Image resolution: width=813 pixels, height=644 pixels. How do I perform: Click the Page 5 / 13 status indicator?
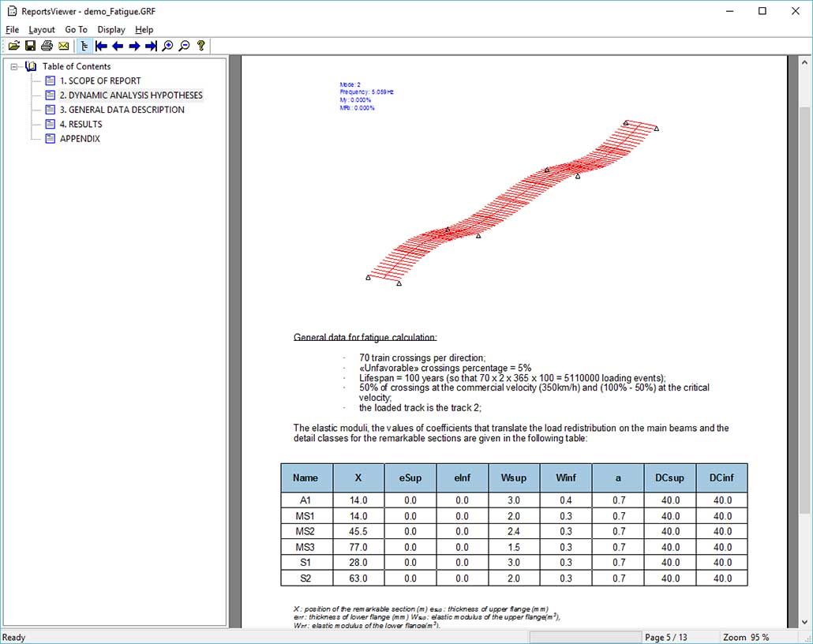pyautogui.click(x=665, y=637)
